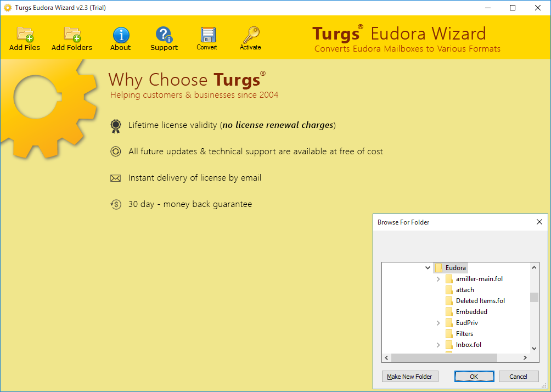Select the Eudora folder icon in tree
The width and height of the screenshot is (551, 392).
tap(438, 268)
